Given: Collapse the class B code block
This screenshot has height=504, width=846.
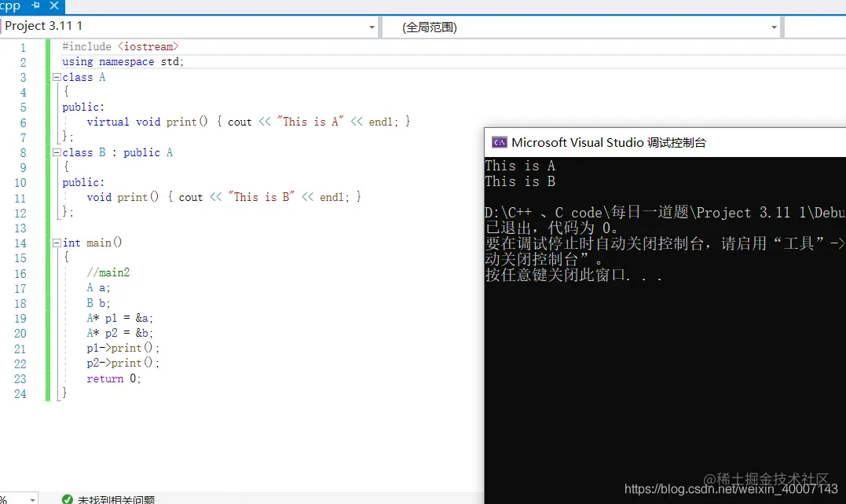Looking at the screenshot, I should 57,152.
